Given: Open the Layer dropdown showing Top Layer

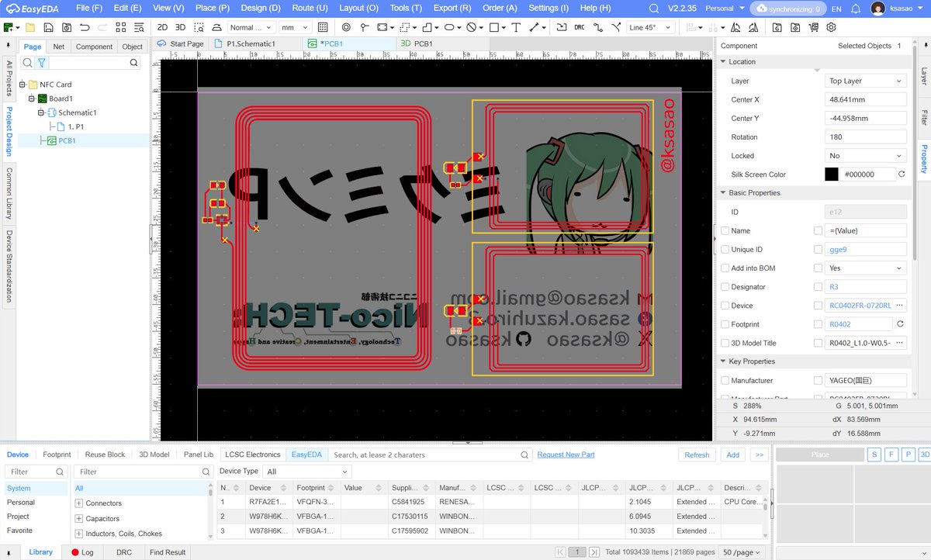Looking at the screenshot, I should tap(866, 81).
